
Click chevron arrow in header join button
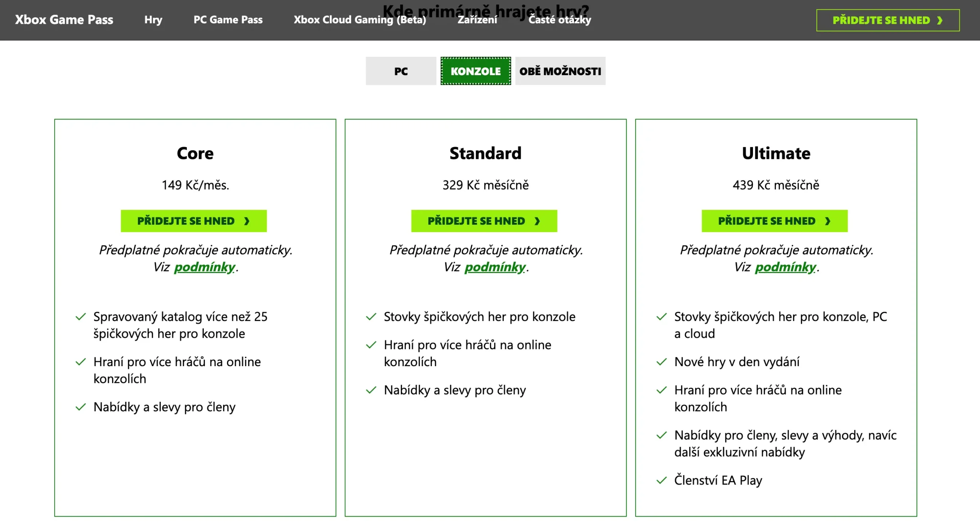click(939, 20)
